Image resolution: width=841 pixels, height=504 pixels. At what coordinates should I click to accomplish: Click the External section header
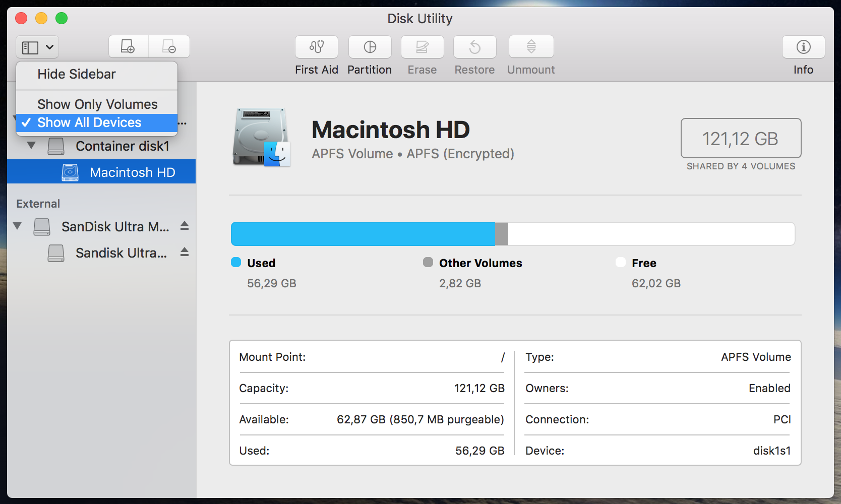[38, 204]
